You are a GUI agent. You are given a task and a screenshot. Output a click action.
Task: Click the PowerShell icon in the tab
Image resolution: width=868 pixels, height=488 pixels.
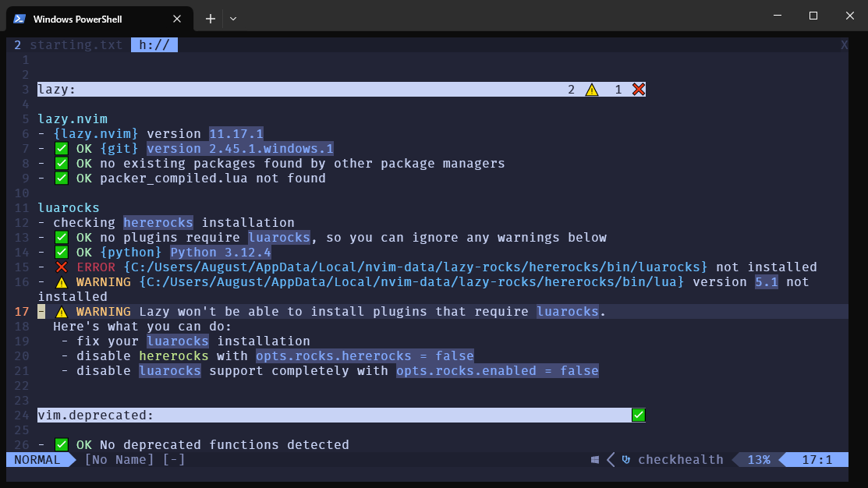(x=20, y=19)
